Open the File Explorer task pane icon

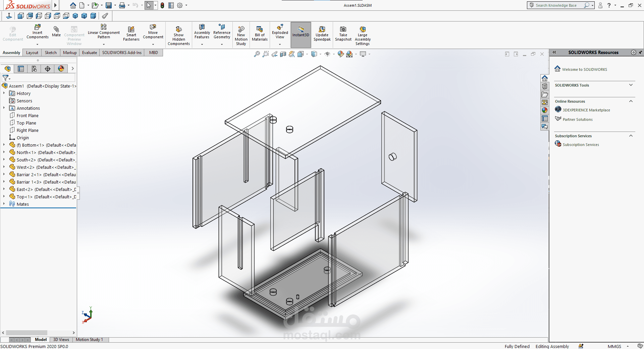pos(545,94)
